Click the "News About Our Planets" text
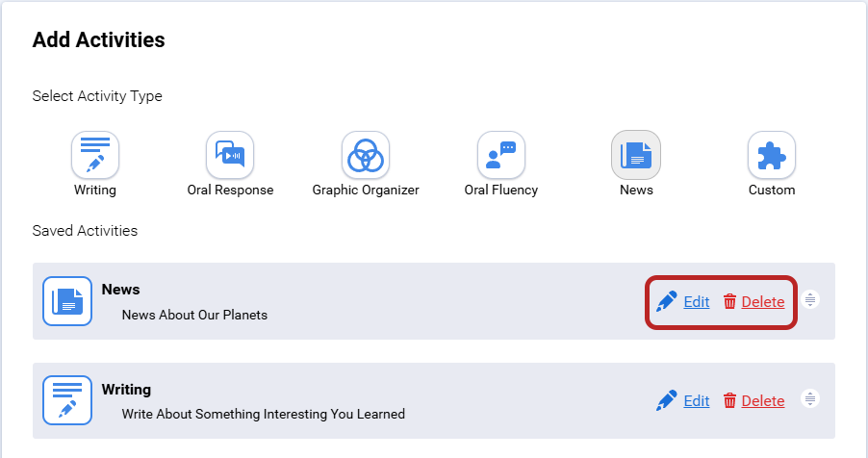Image resolution: width=868 pixels, height=458 pixels. tap(194, 315)
